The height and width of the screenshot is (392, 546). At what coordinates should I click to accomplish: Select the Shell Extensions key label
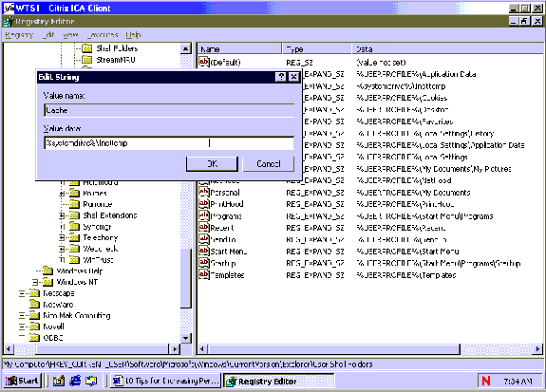click(110, 215)
